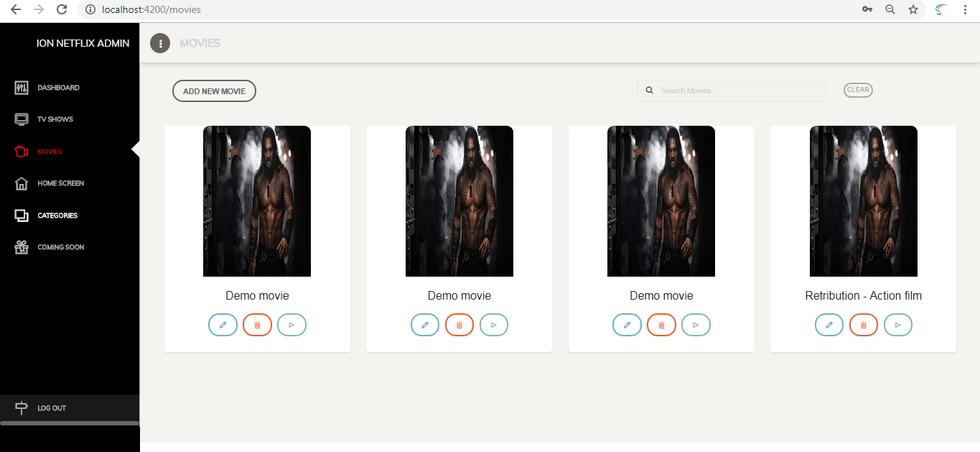This screenshot has height=452, width=980.
Task: Play the second Demo movie
Action: click(494, 325)
